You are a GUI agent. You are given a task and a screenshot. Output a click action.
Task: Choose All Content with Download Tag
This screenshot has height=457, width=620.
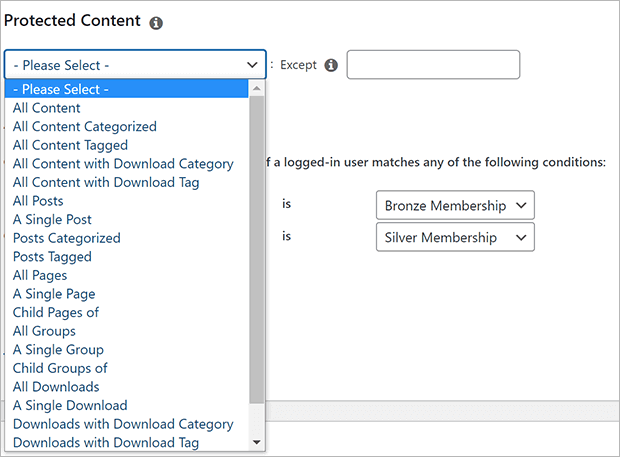(x=127, y=182)
